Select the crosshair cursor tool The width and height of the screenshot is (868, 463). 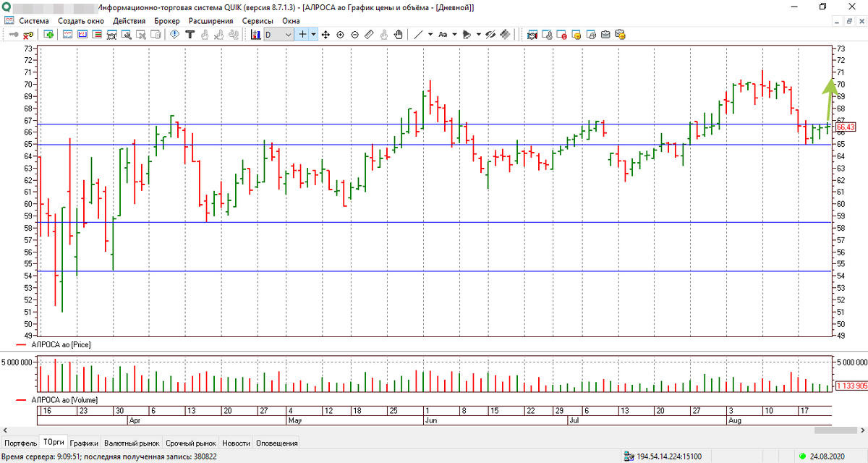click(x=302, y=34)
